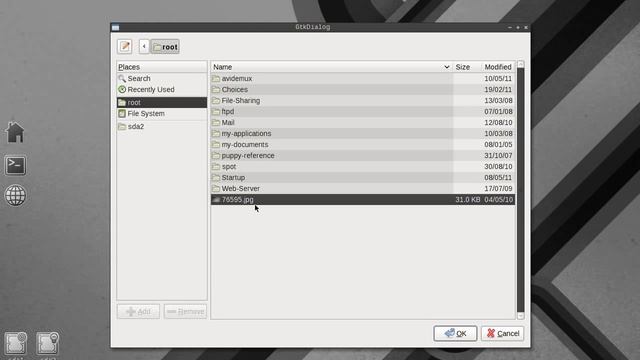Screen dimensions: 640x360
Task: Click the back arrow in the path bar
Action: click(x=144, y=46)
